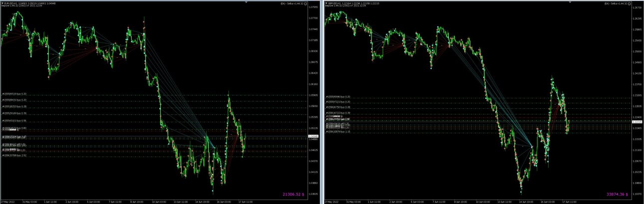Click the chart shift triangle on GBPUSD chart
Viewport: 644px width, 204px height.
tap(571, 2)
